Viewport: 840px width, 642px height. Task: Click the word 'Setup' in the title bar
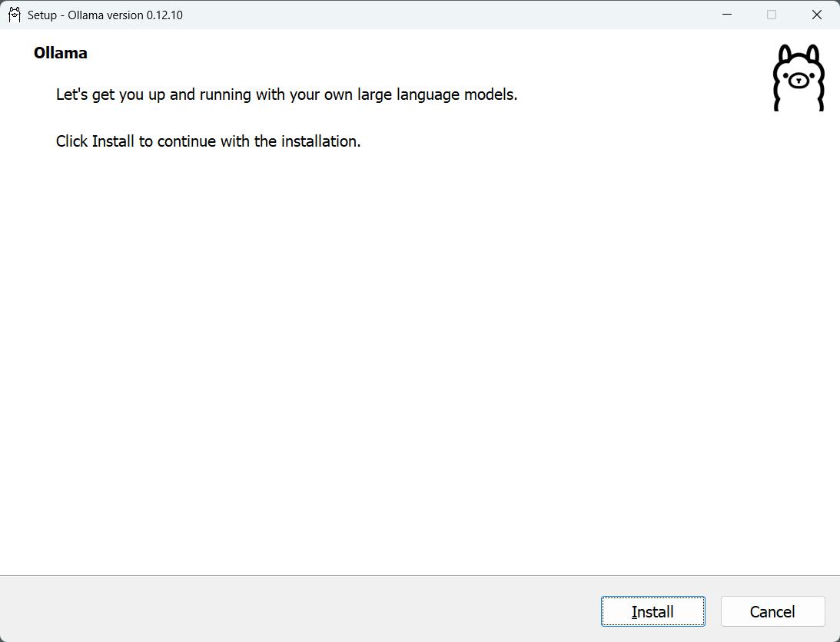pos(42,15)
